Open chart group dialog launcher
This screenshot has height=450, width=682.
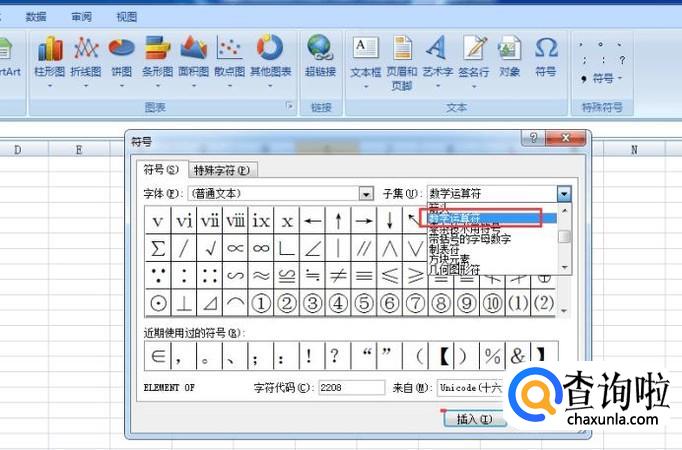(290, 106)
